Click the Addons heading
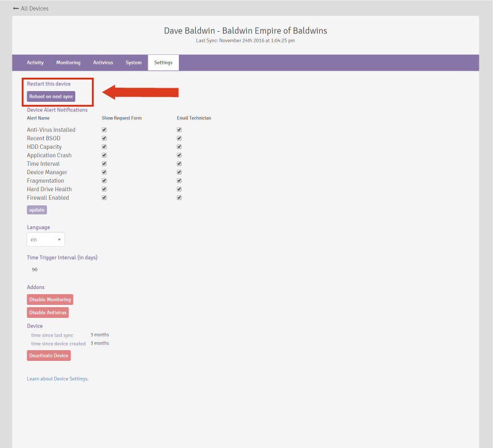493x448 pixels. coord(36,287)
